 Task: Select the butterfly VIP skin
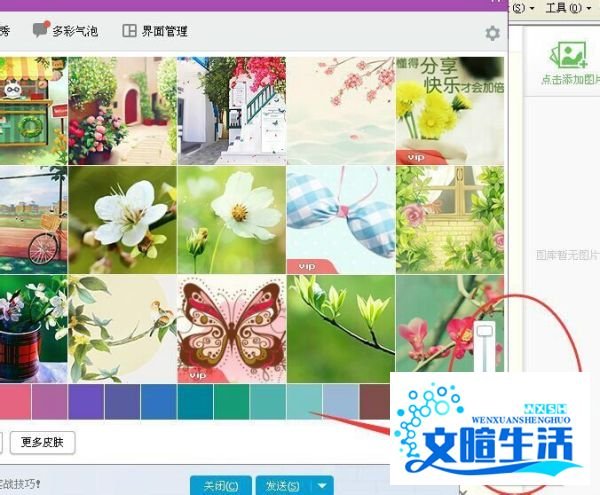coord(232,329)
